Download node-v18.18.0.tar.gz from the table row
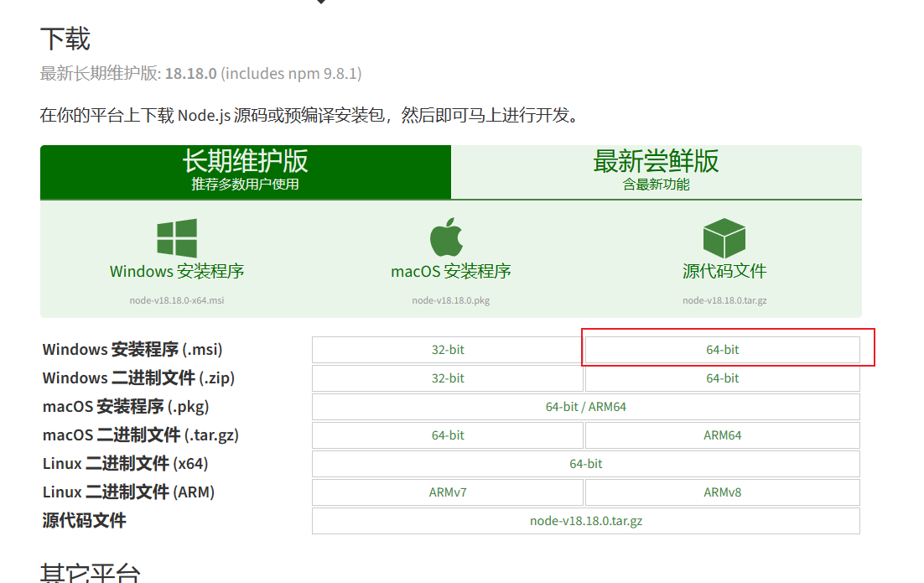Viewport: 924px width, 583px height. [585, 521]
